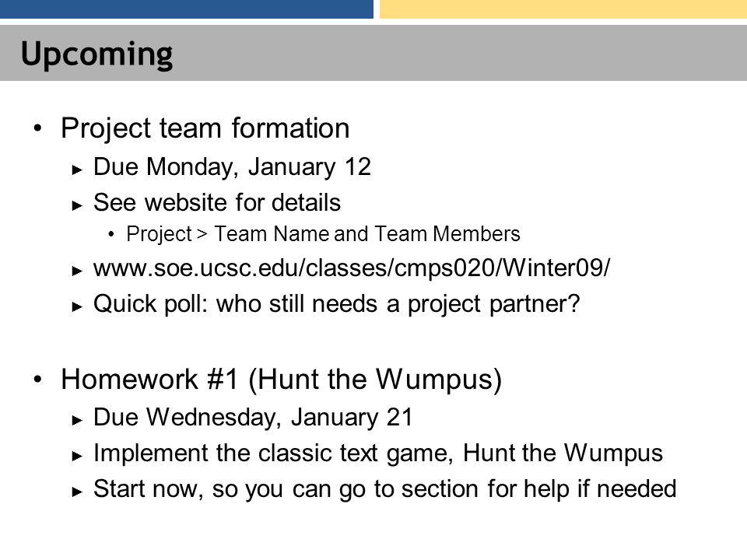Click the arrow bullet before Due Wednesday

point(77,420)
